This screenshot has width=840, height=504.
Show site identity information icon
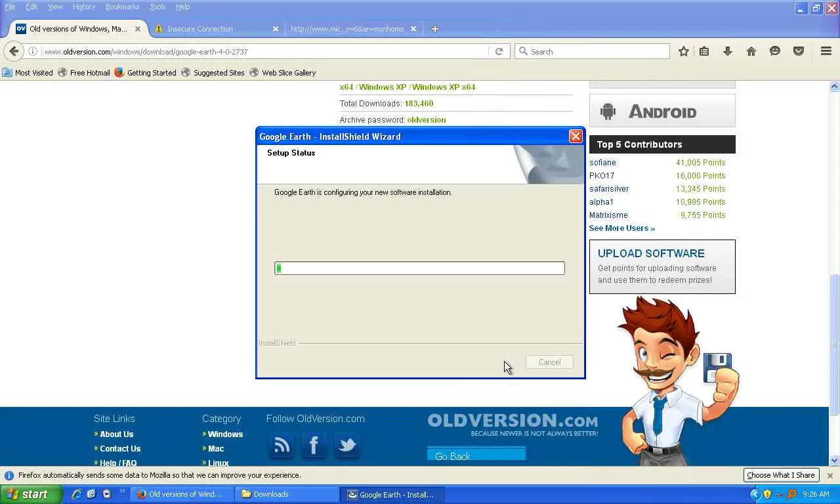click(33, 51)
